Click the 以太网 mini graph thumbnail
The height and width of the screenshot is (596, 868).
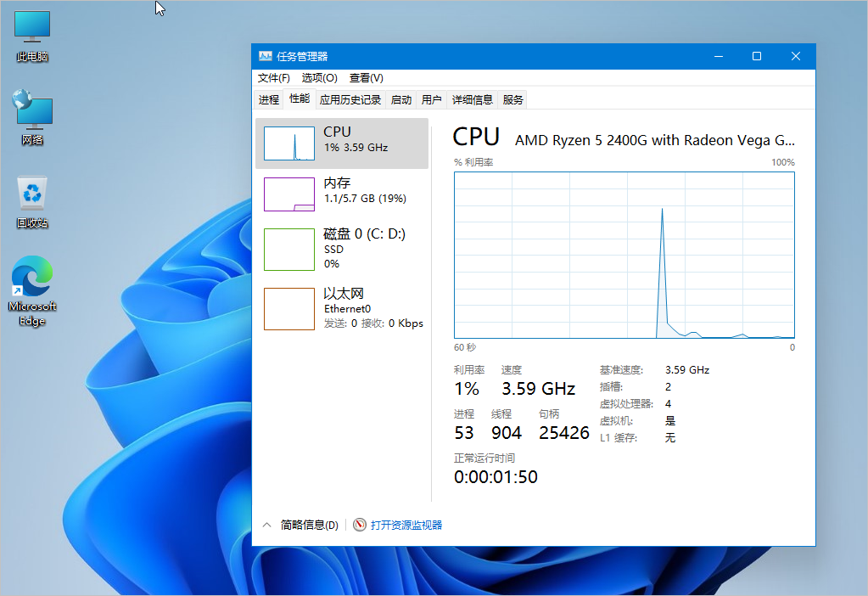(289, 308)
